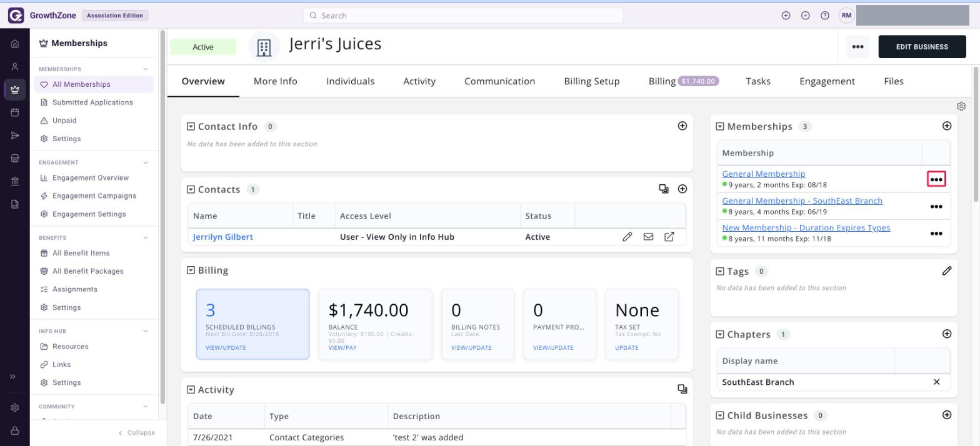Collapse the Tags section

[720, 271]
